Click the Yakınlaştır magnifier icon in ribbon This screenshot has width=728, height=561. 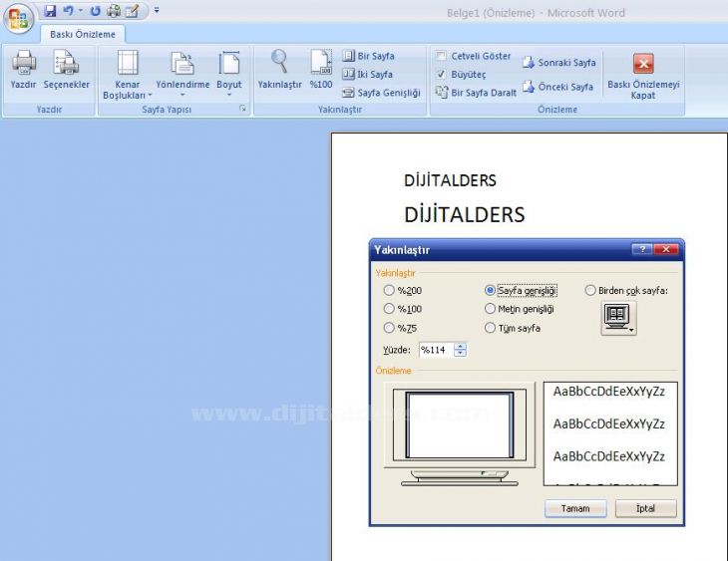point(279,70)
